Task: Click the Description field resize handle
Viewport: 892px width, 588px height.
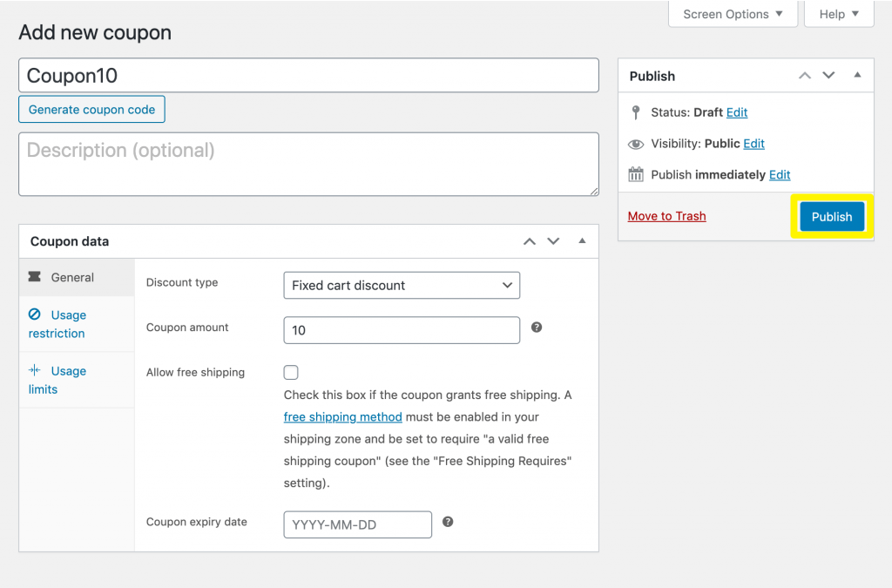Action: [594, 192]
